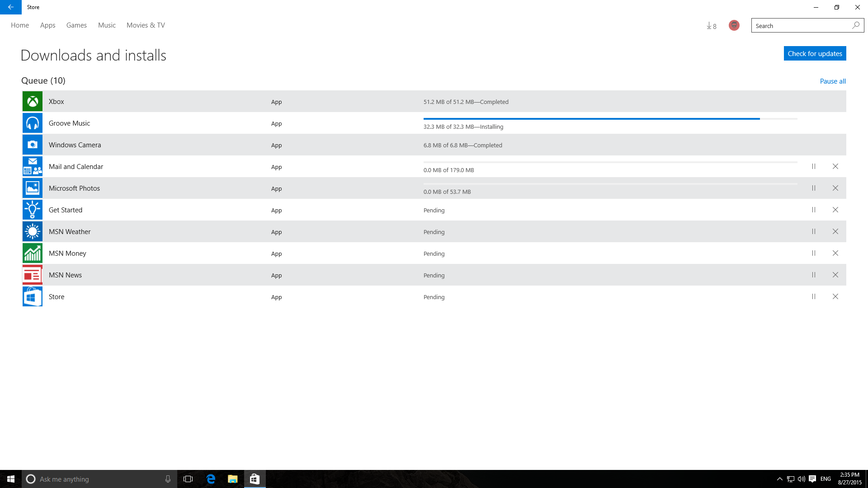Cancel the MSN News download

[x=835, y=275]
